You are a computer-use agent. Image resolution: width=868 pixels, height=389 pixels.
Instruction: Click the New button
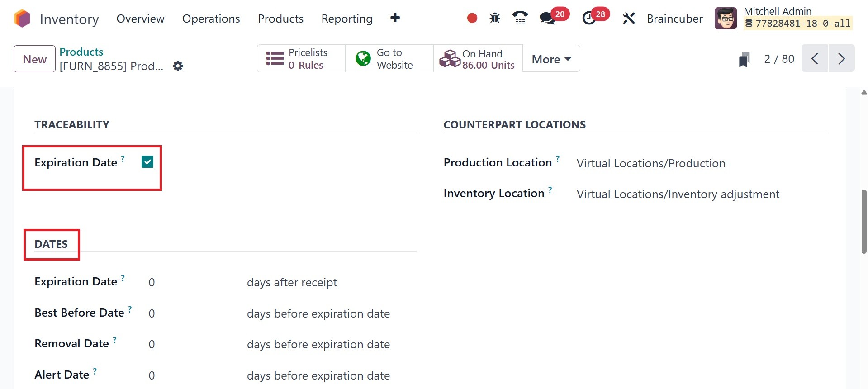click(x=34, y=59)
